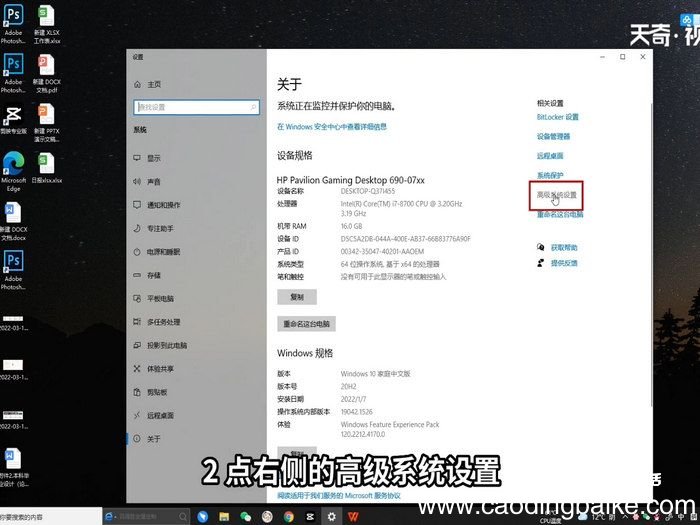
Task: Open 日报xlsx.xlsx desktop file
Action: pos(46,168)
